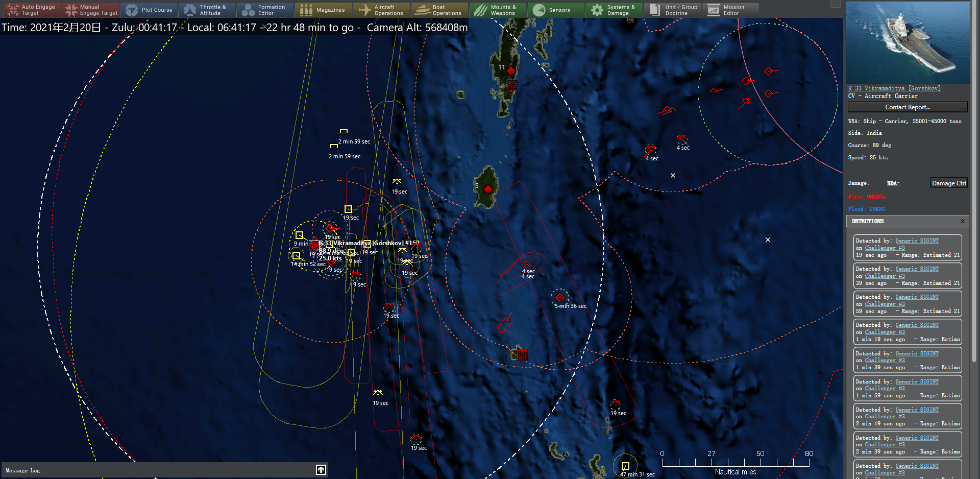Open Systems & Damage

[x=614, y=10]
